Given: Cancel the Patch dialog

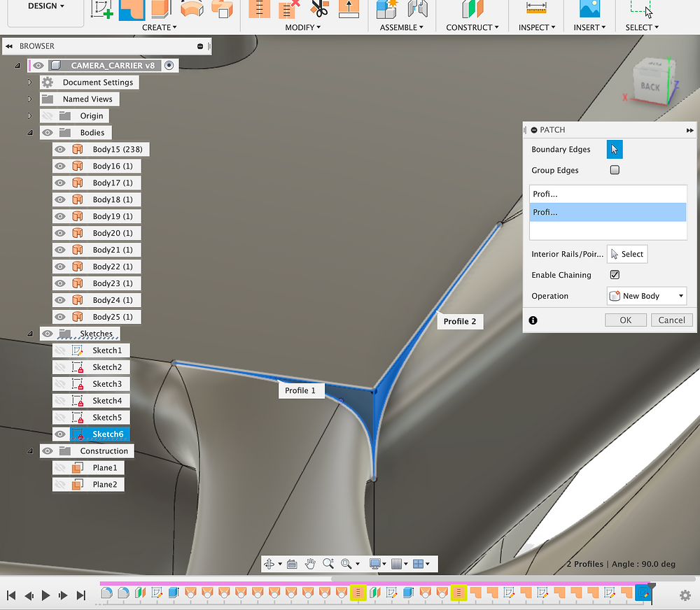Looking at the screenshot, I should click(x=671, y=320).
